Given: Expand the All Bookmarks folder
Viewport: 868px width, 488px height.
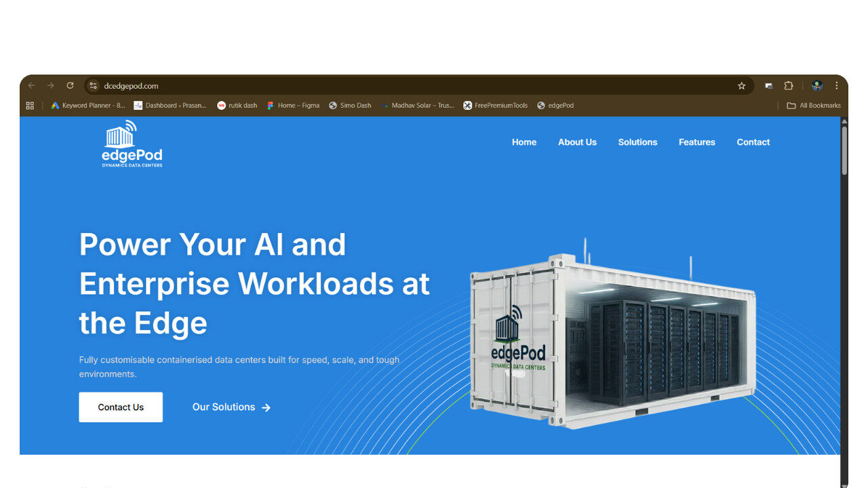Looking at the screenshot, I should point(814,106).
